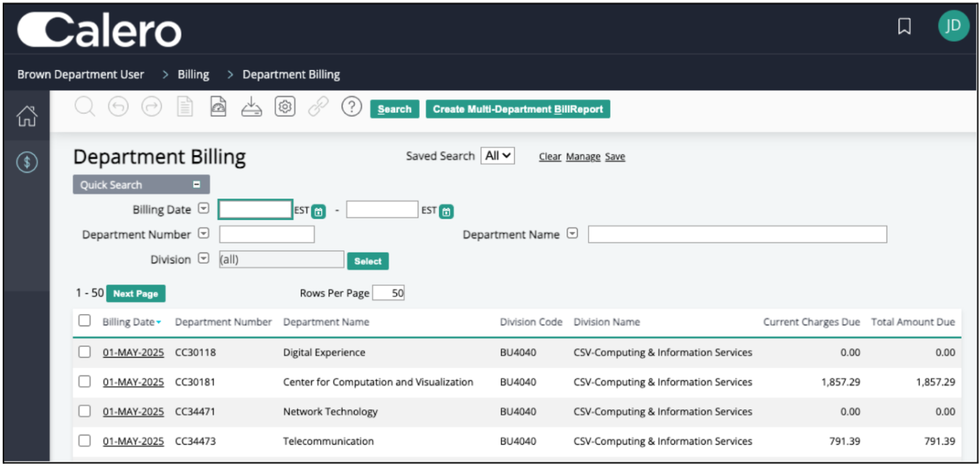The width and height of the screenshot is (980, 466).
Task: Click the Digital Experience department name cell
Action: [324, 353]
